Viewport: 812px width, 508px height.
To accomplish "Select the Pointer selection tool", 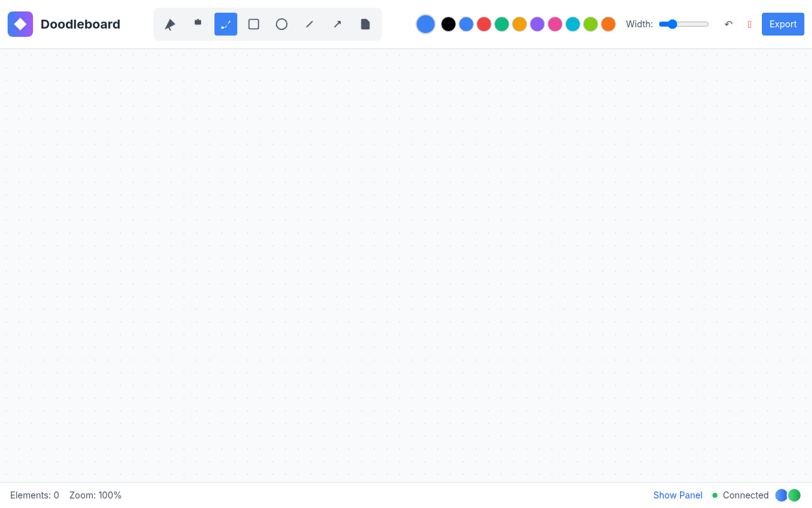I will tap(170, 24).
